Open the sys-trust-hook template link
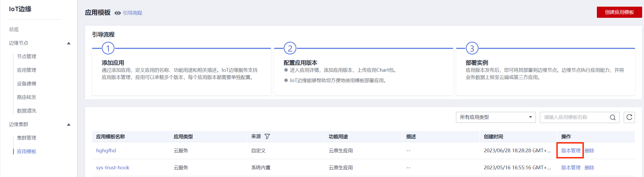The height and width of the screenshot is (177, 644). click(113, 167)
